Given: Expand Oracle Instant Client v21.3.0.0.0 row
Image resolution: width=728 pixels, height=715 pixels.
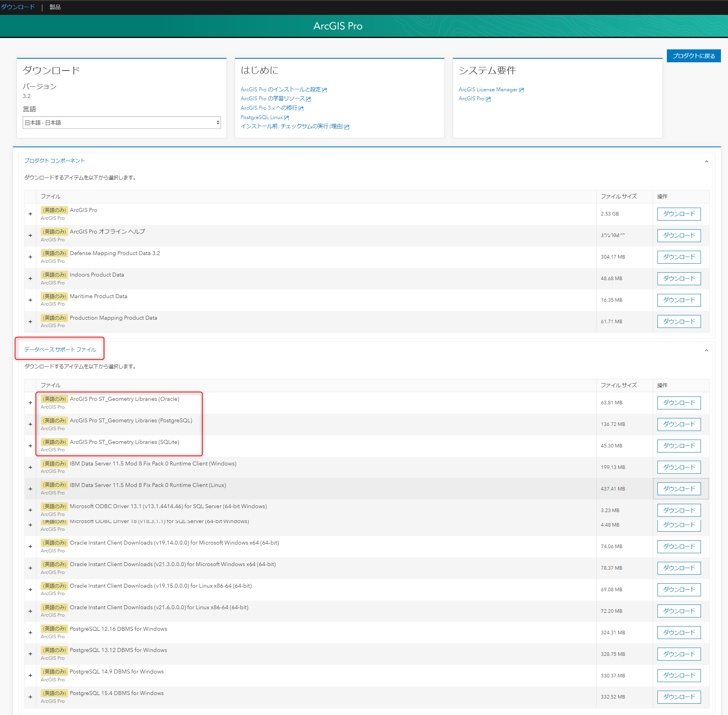Looking at the screenshot, I should [x=30, y=568].
